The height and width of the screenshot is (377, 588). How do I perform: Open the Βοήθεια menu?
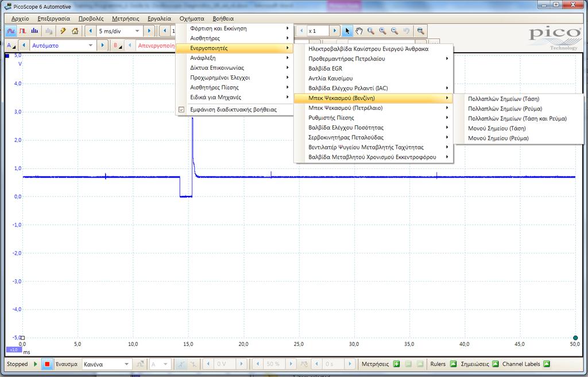tap(223, 18)
